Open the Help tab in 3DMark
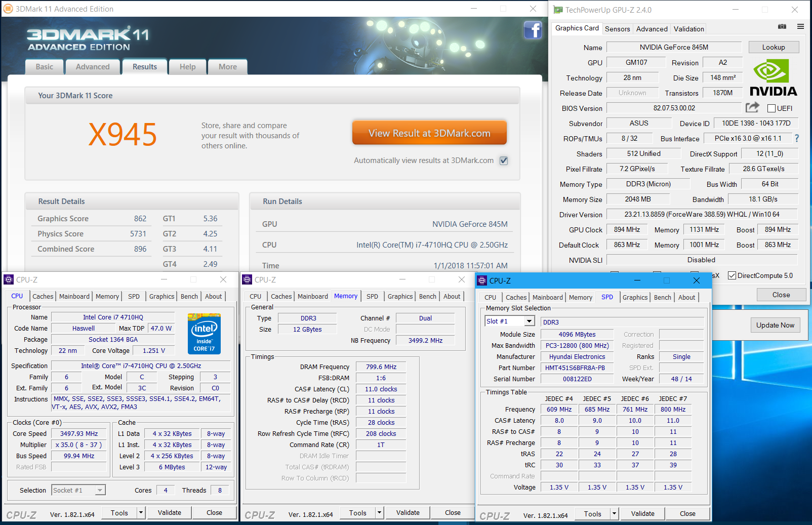 pos(187,67)
